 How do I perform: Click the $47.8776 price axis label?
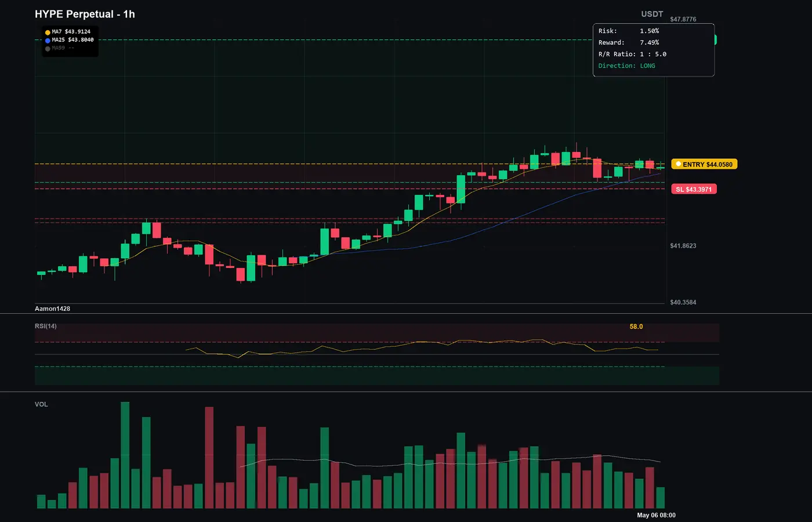tap(683, 19)
